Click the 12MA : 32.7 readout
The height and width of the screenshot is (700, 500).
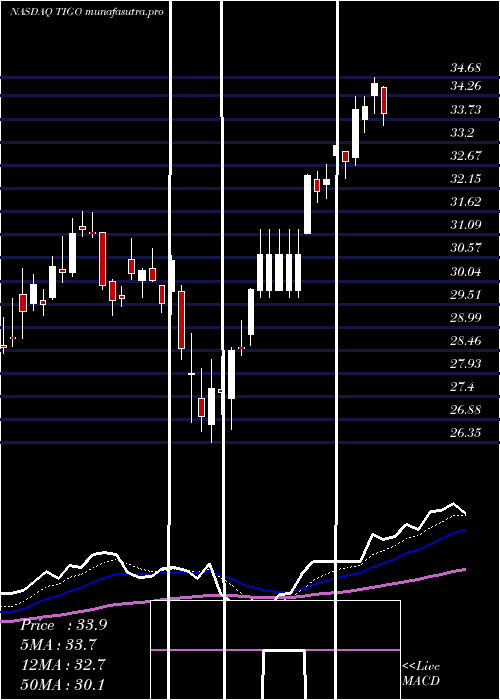click(x=63, y=665)
